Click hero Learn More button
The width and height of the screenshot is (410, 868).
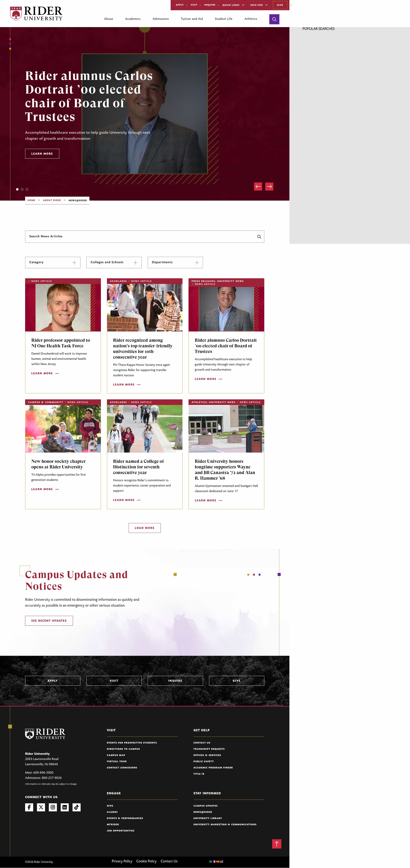click(42, 154)
